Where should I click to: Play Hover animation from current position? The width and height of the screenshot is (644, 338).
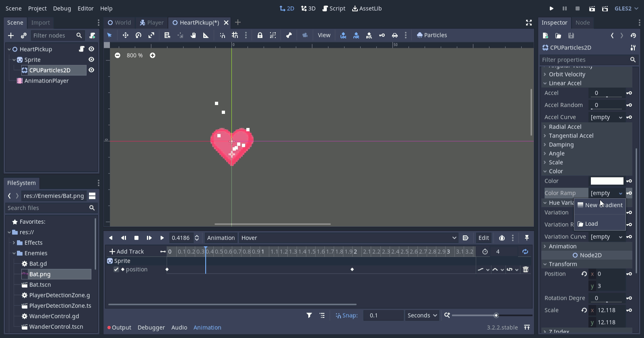[x=162, y=238]
